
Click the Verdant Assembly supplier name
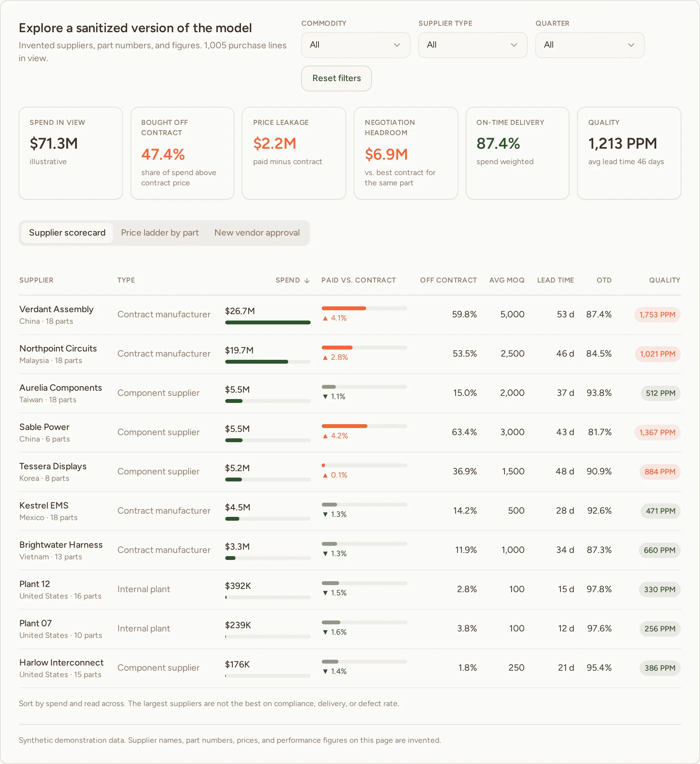56,309
